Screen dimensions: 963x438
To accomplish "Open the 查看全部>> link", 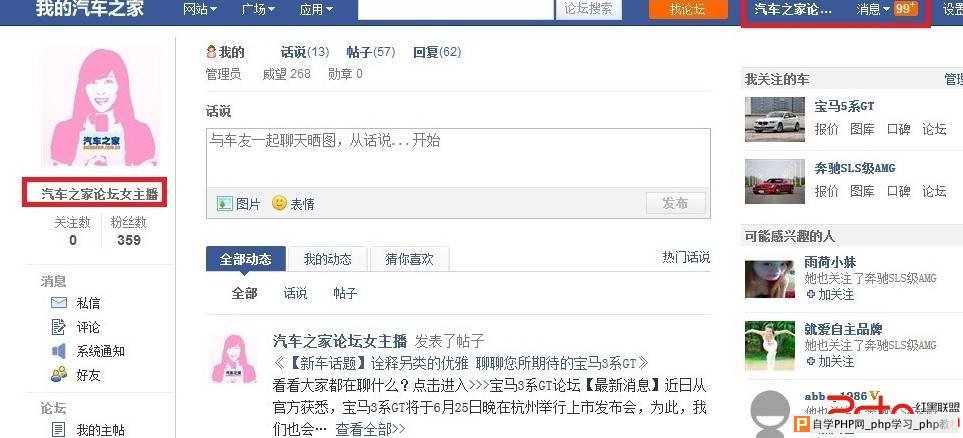I will point(370,429).
